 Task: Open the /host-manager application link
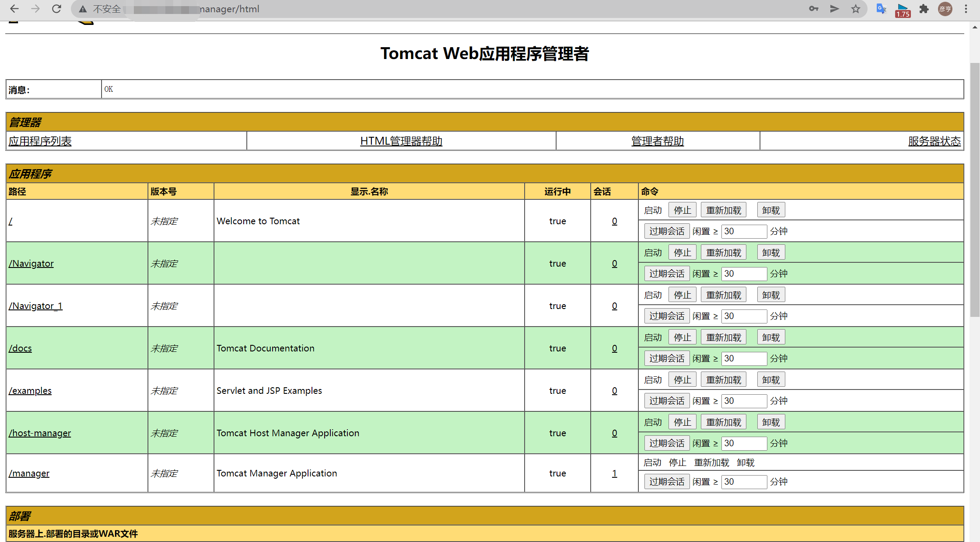point(40,433)
